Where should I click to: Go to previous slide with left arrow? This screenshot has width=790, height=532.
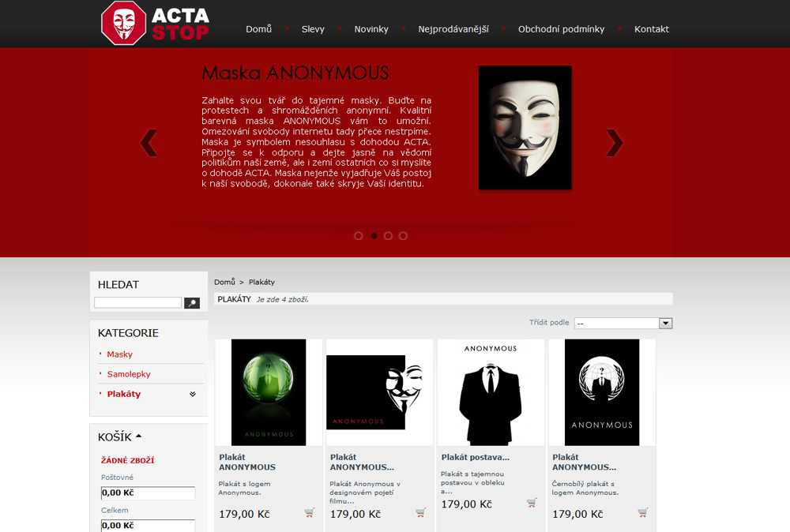(149, 143)
